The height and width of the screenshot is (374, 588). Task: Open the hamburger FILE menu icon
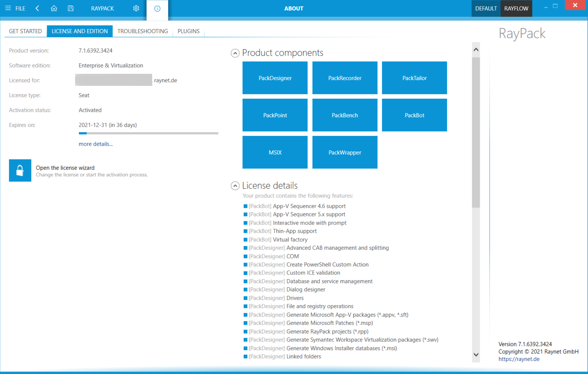pyautogui.click(x=8, y=8)
